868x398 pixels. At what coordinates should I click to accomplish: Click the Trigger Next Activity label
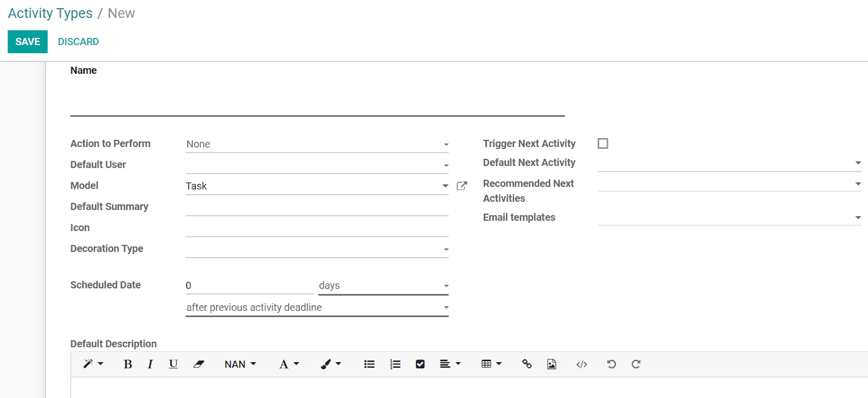[x=529, y=144]
